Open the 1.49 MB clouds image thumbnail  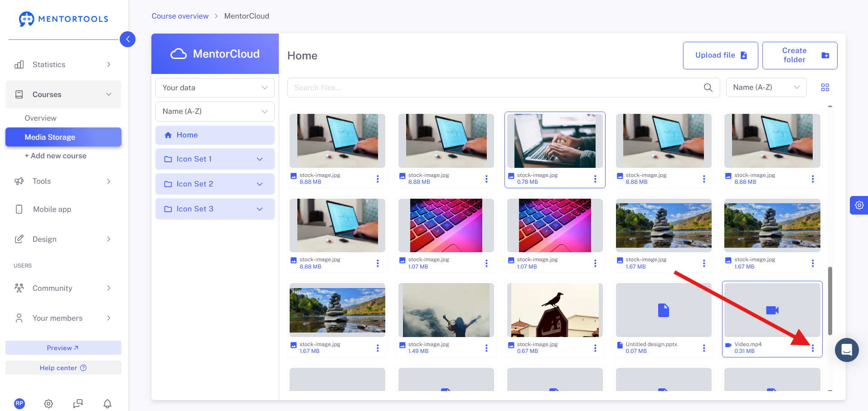pyautogui.click(x=446, y=310)
